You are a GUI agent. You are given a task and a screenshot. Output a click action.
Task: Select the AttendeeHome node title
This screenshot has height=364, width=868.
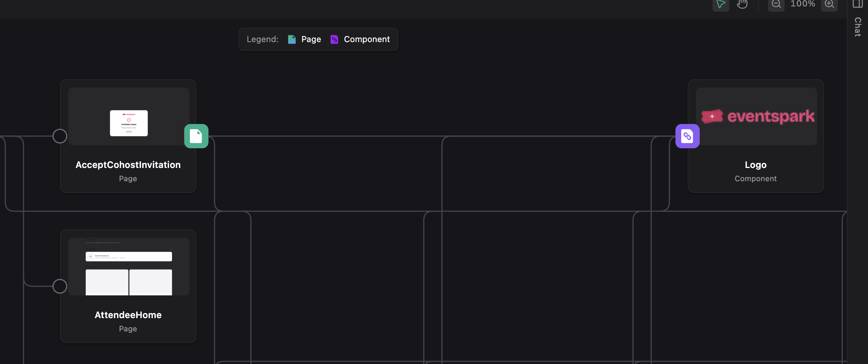pos(128,315)
